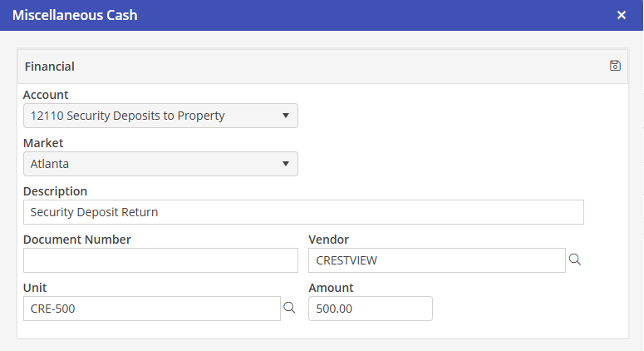Open vendor lookup search magnifier

(574, 260)
